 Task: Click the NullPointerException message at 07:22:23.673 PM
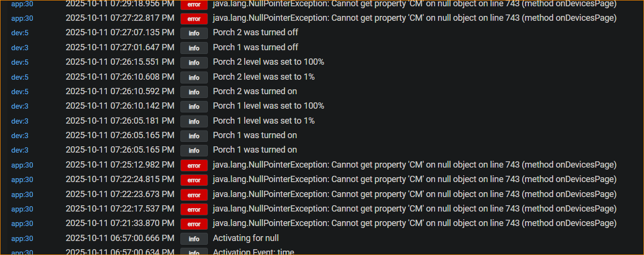[x=414, y=194]
